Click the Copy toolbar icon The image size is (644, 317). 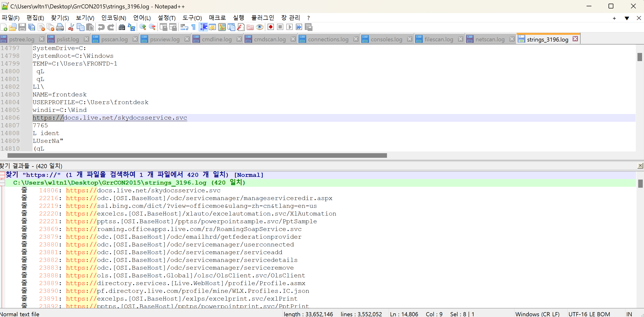[81, 27]
